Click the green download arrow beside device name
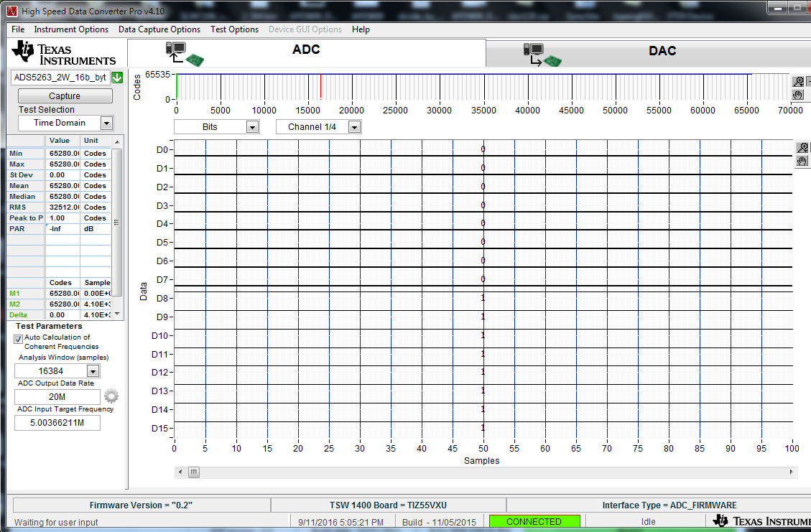Image resolution: width=811 pixels, height=532 pixels. (117, 78)
